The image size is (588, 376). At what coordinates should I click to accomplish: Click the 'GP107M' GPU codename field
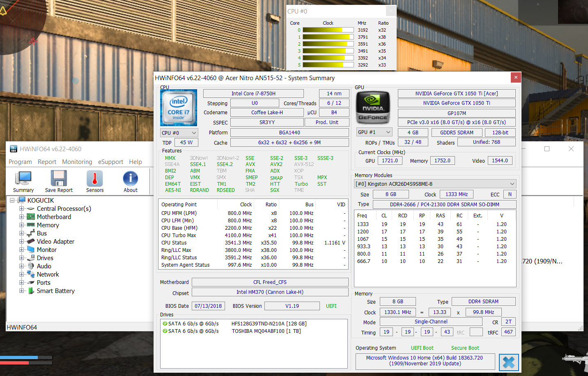pos(457,113)
